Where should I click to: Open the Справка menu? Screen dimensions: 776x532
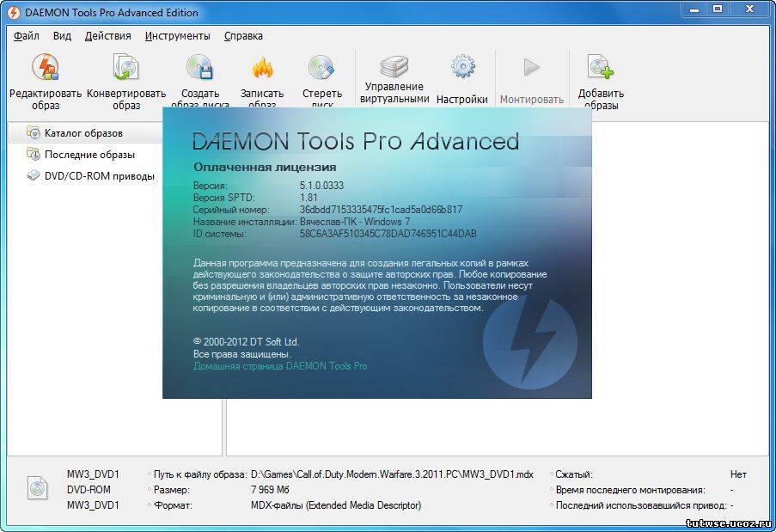[243, 35]
